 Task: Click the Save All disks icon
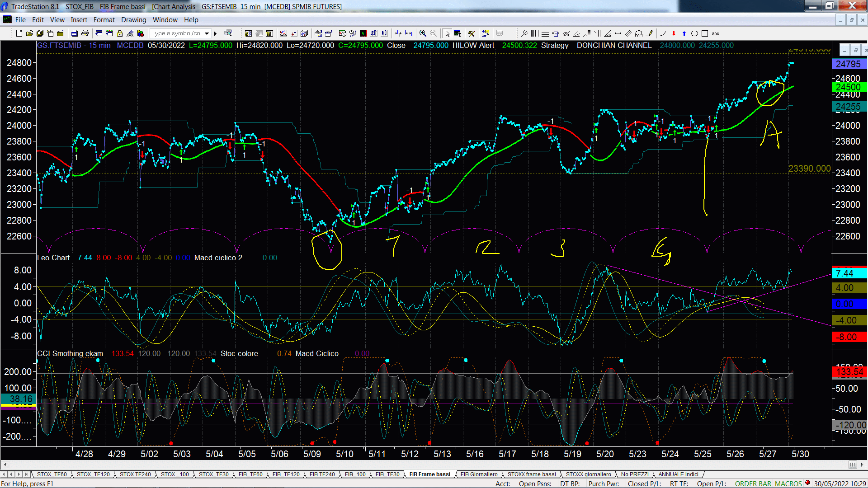(40, 33)
